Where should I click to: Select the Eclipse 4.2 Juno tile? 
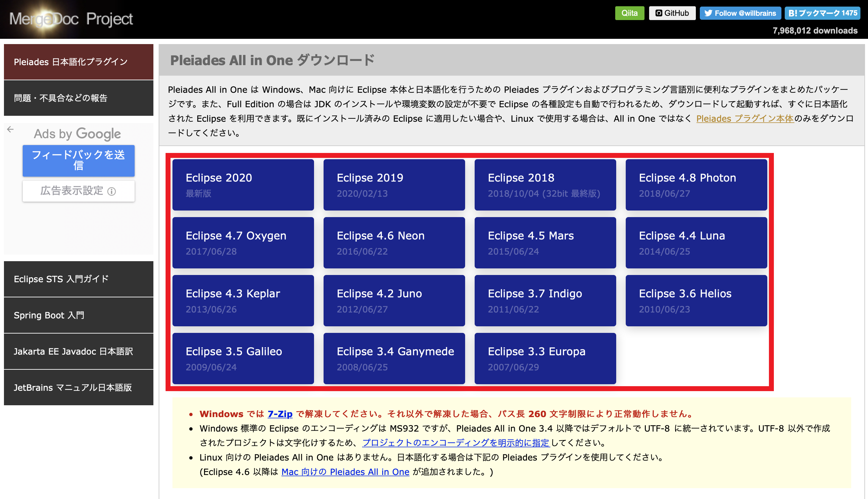tap(394, 301)
